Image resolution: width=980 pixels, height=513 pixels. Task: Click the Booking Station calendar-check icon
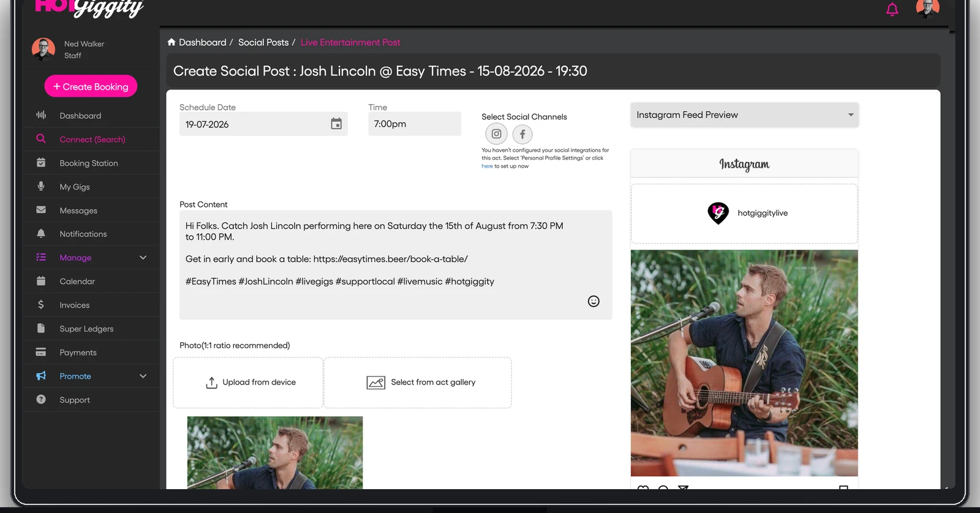pyautogui.click(x=41, y=163)
